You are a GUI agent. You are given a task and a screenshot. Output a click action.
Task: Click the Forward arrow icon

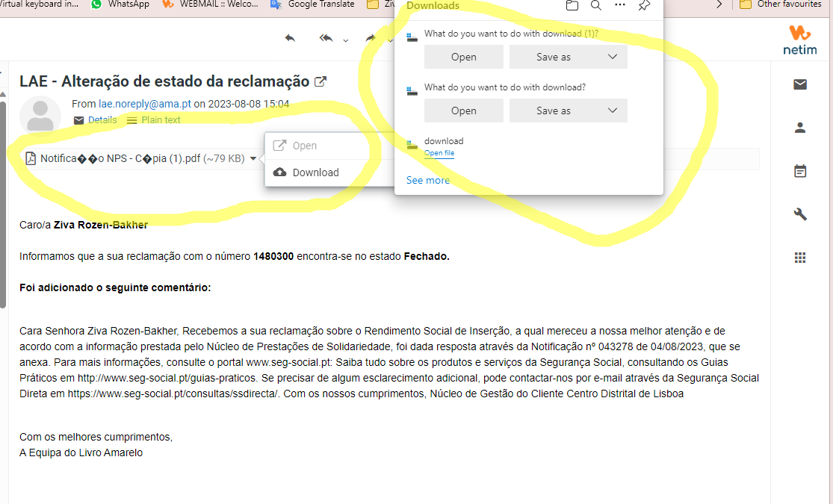pos(371,38)
